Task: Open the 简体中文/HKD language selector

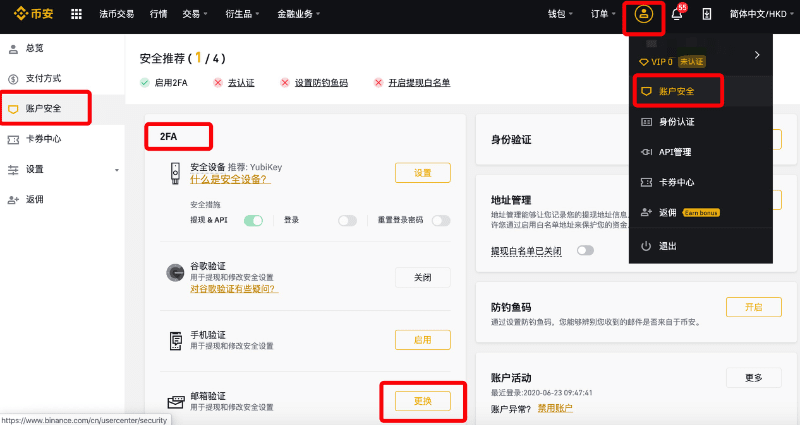Action: pos(762,14)
